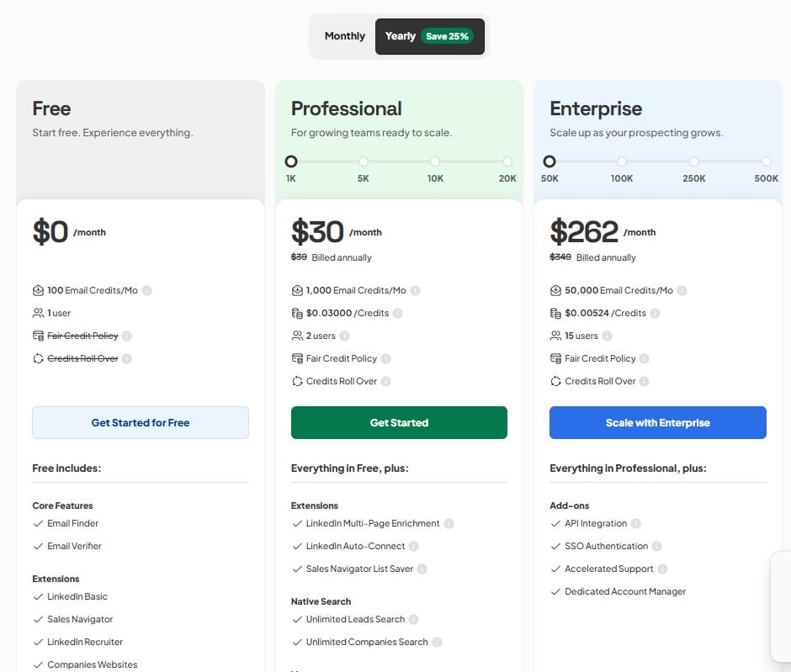Click the "Scale with Enterprise" button

point(657,422)
